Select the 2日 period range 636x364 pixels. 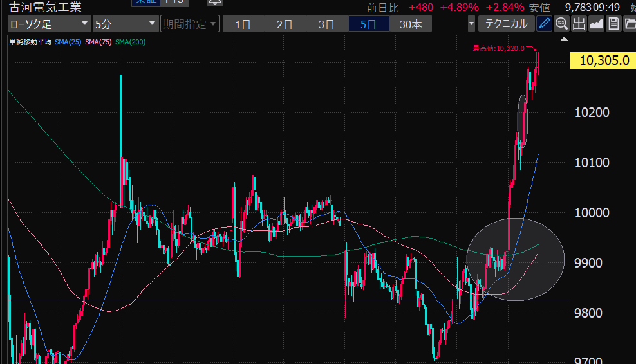[x=285, y=24]
